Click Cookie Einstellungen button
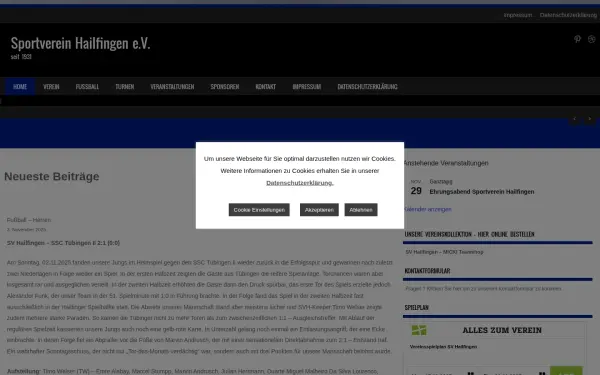 click(x=259, y=210)
